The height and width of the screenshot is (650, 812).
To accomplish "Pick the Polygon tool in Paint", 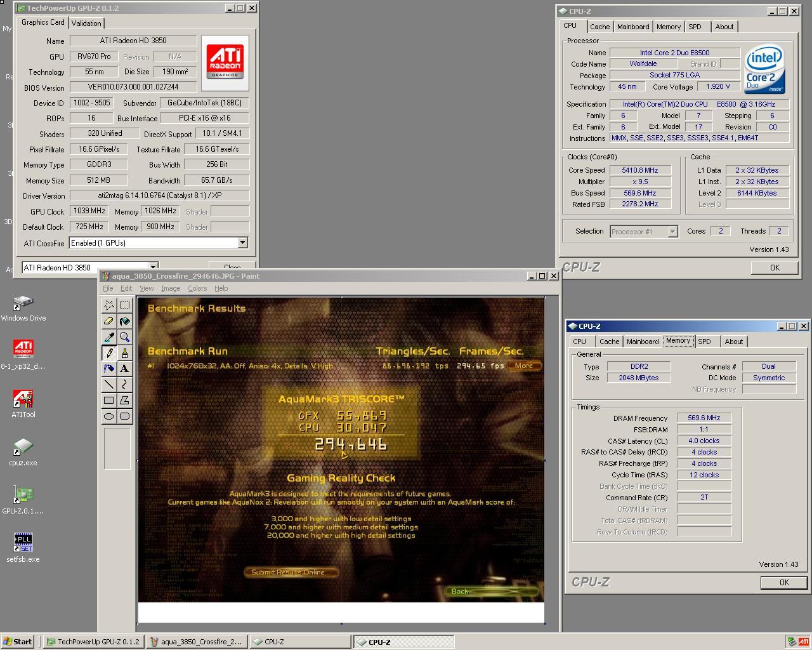I will (x=125, y=400).
